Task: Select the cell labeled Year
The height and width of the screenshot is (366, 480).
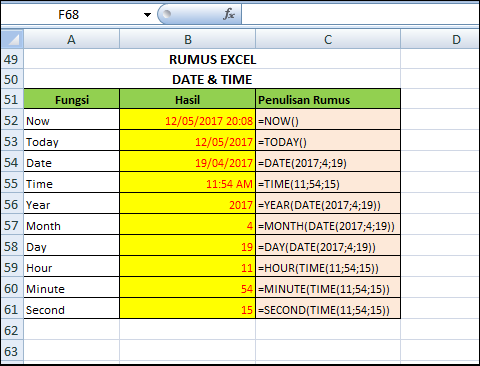Action: tap(71, 204)
